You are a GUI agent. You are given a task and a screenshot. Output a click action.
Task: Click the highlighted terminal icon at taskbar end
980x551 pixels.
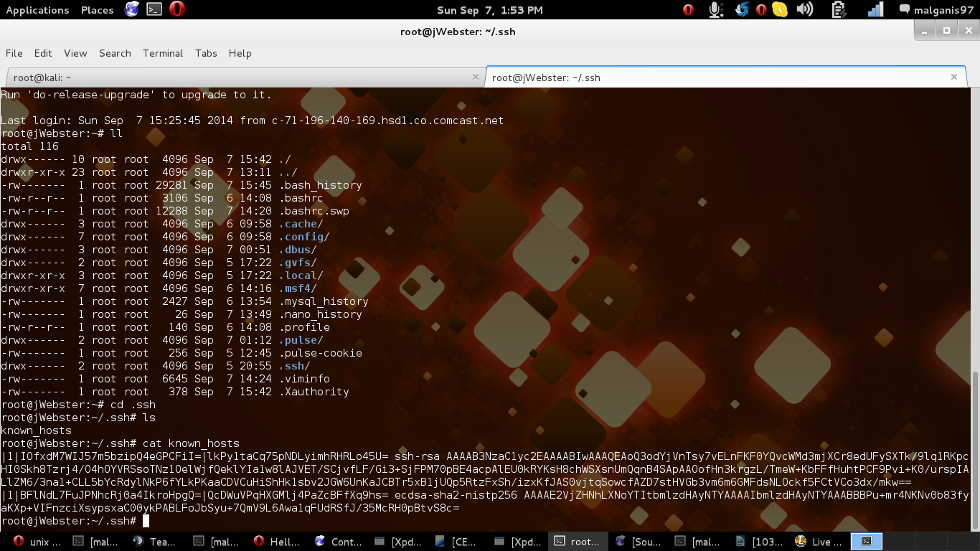(x=866, y=542)
